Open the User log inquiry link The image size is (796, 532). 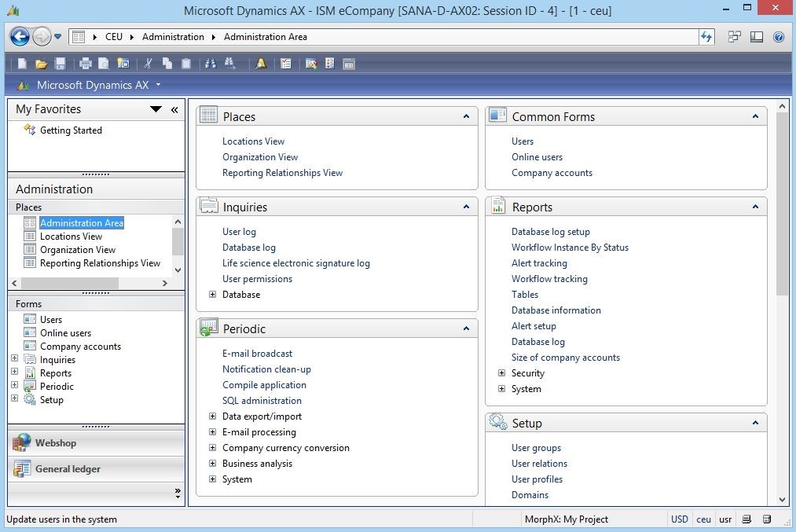tap(239, 232)
